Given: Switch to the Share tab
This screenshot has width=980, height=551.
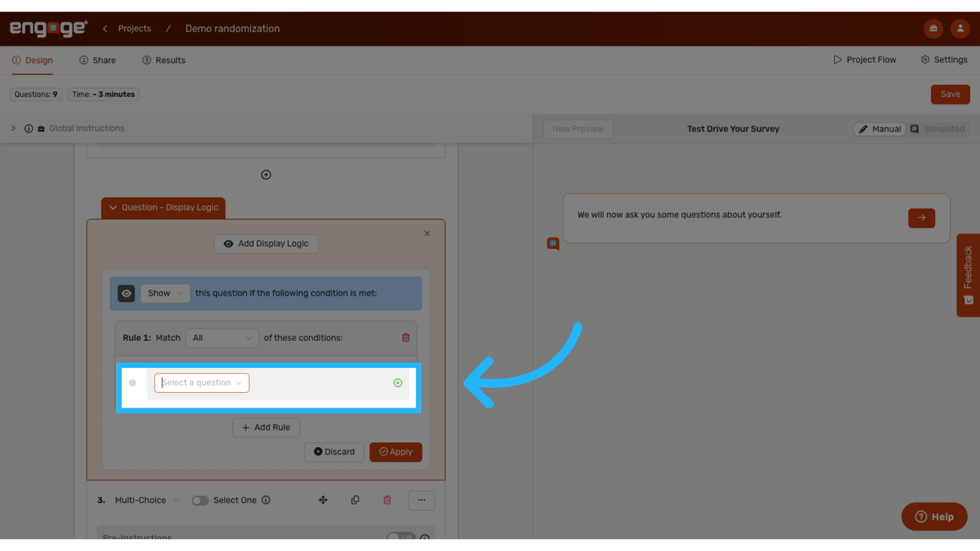Looking at the screenshot, I should coord(97,60).
